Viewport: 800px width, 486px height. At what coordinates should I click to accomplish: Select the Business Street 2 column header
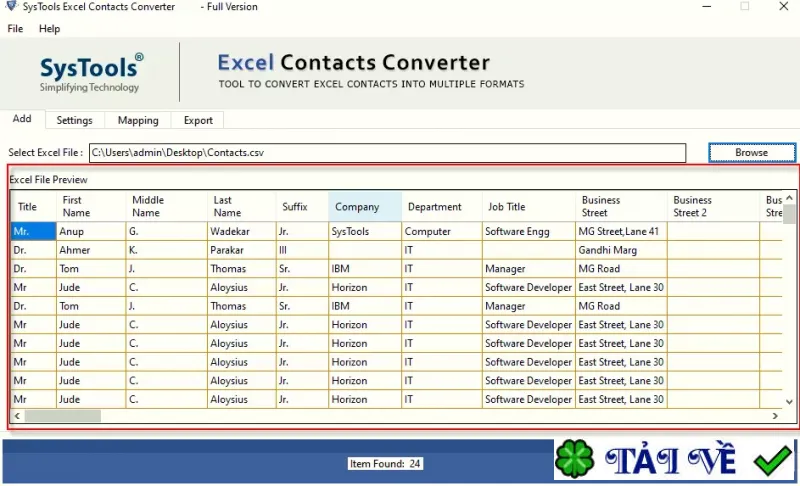tap(713, 207)
